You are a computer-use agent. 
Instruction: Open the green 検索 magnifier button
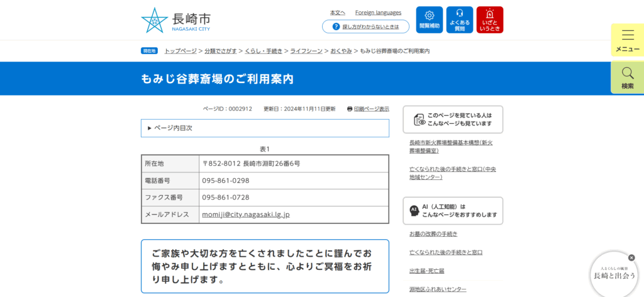pos(628,77)
